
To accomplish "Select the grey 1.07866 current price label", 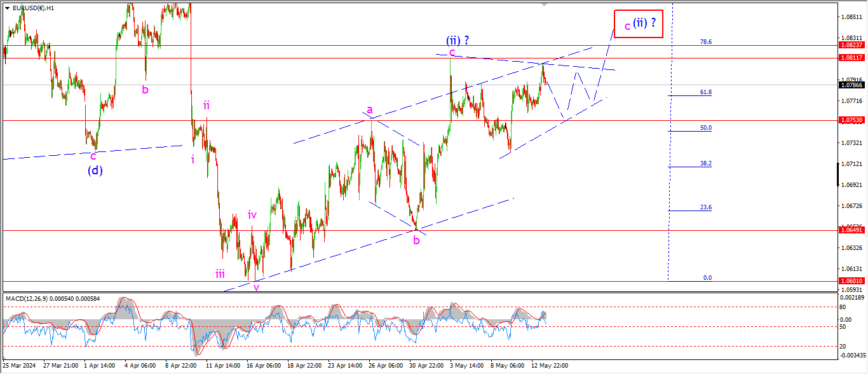I will (851, 85).
